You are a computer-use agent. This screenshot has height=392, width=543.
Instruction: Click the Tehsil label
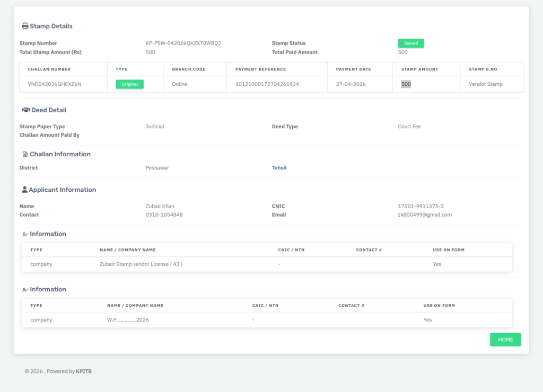coord(279,167)
